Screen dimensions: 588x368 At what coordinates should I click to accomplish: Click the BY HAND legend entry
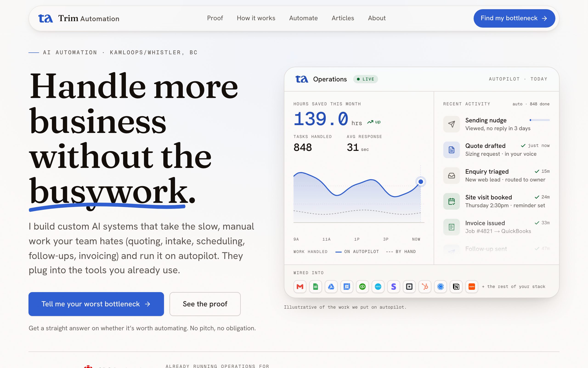pos(401,252)
